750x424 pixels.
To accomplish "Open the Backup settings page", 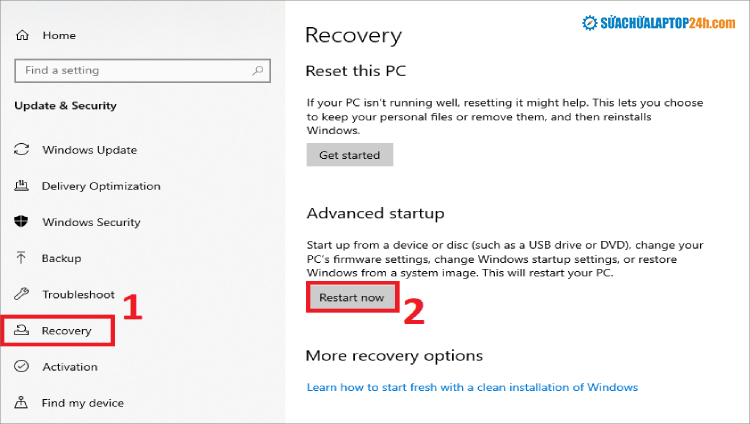I will tap(61, 258).
